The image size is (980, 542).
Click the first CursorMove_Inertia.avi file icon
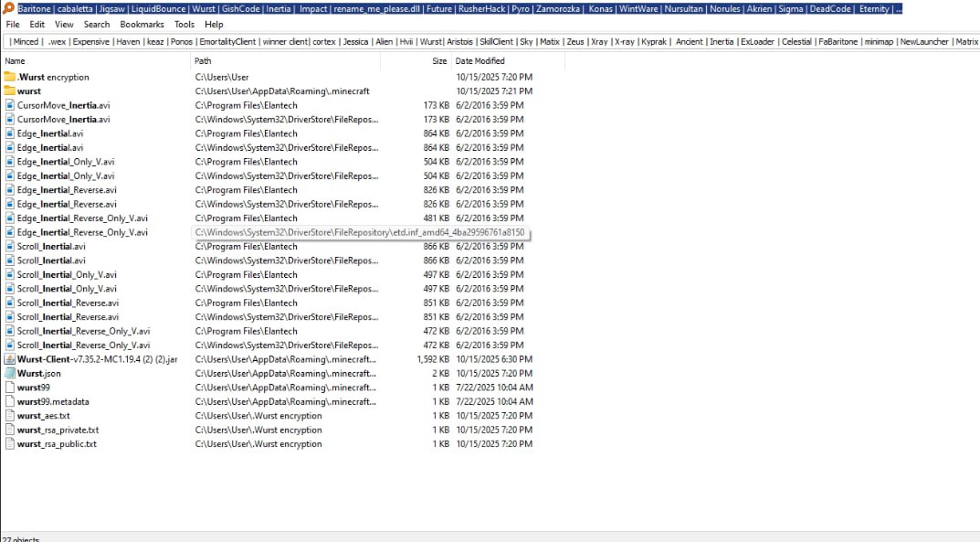(10, 105)
